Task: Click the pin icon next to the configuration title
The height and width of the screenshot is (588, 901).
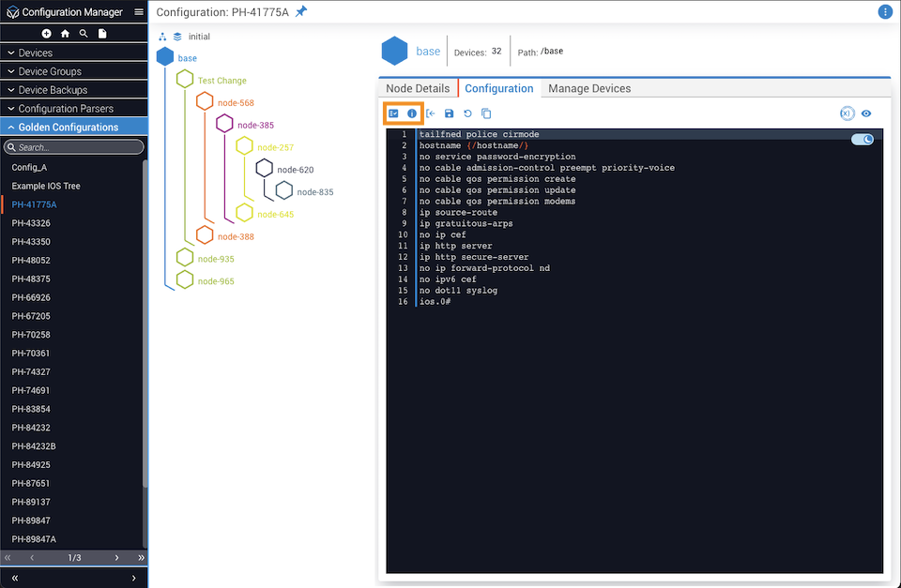Action: click(301, 11)
